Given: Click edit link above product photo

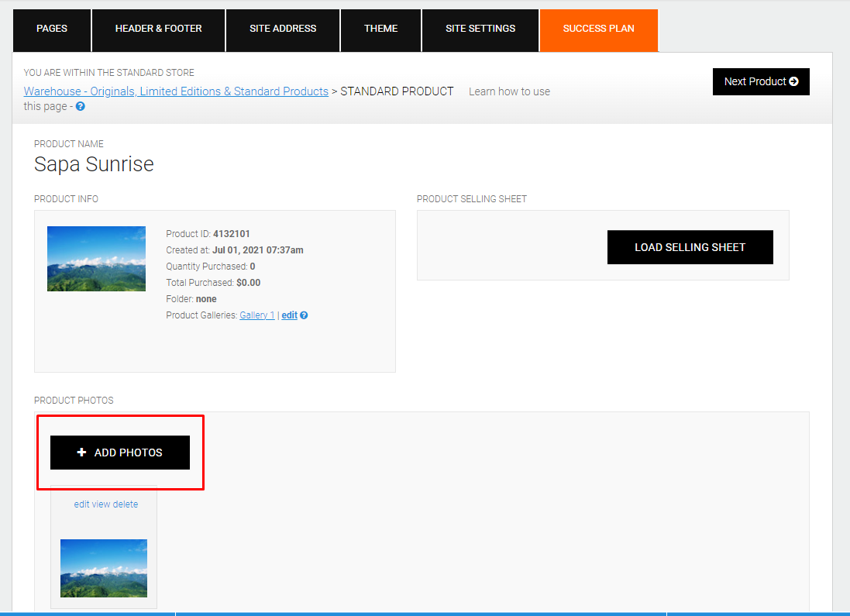Looking at the screenshot, I should (x=81, y=504).
